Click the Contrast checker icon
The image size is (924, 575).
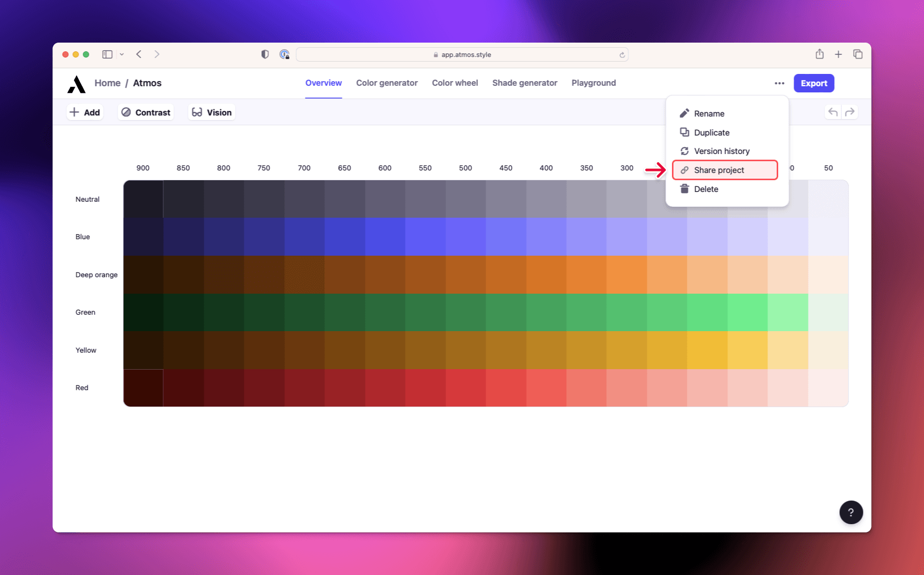[x=127, y=112]
